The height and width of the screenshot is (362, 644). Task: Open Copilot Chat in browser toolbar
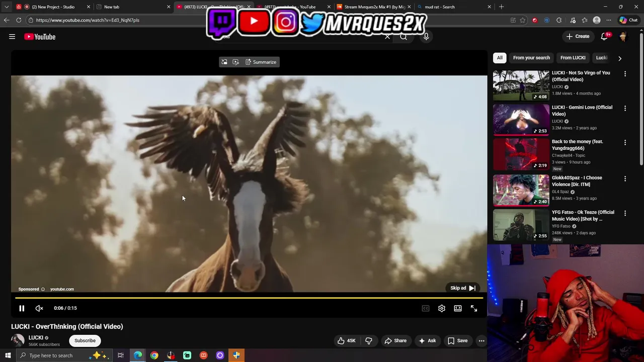click(628, 20)
